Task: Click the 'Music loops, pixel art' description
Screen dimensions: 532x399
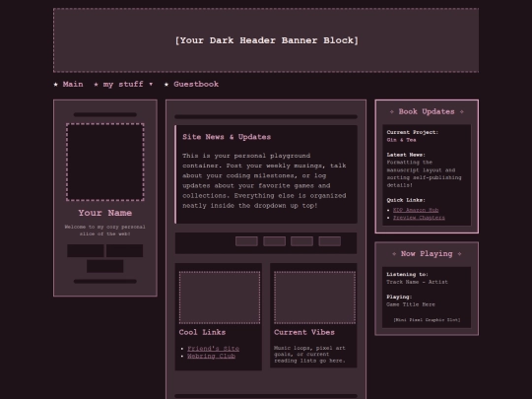Action: point(309,355)
